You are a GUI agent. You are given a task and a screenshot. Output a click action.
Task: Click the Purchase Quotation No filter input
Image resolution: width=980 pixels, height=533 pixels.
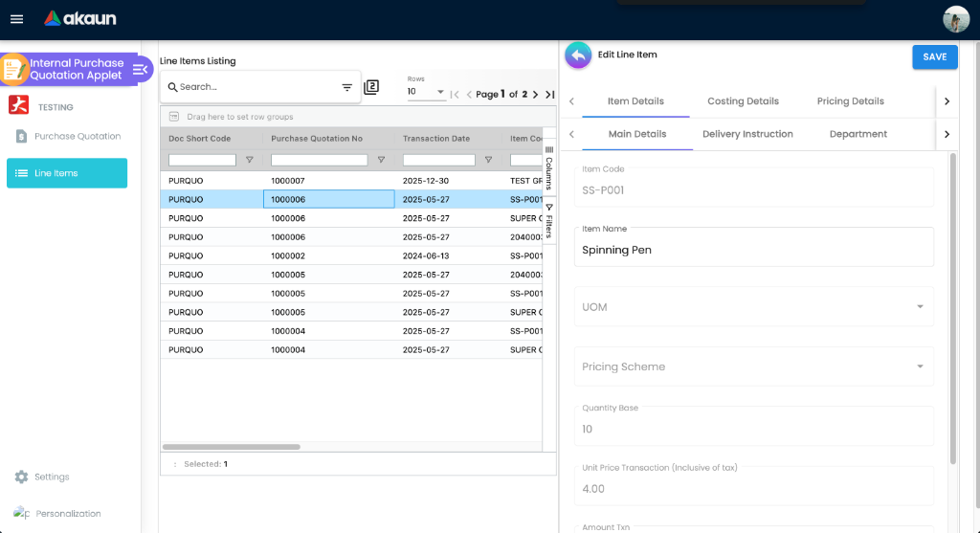tap(319, 160)
